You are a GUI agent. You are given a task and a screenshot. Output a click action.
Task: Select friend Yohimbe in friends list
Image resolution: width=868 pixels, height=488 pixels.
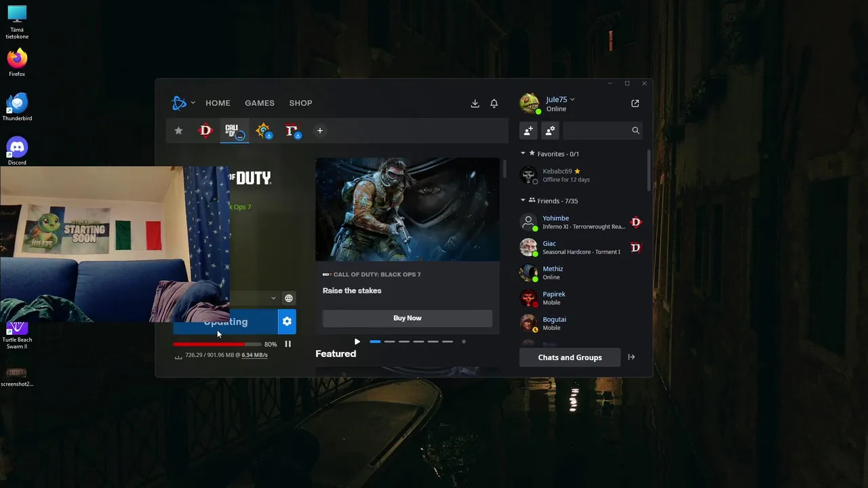pyautogui.click(x=581, y=222)
